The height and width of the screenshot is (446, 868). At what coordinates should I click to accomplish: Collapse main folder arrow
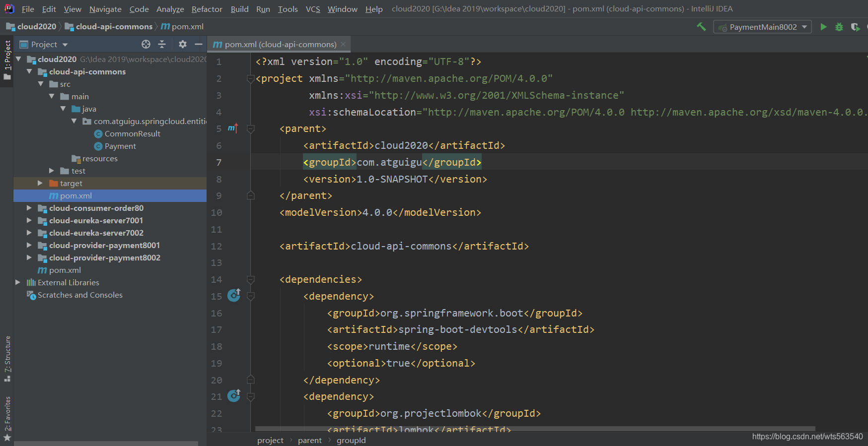52,96
